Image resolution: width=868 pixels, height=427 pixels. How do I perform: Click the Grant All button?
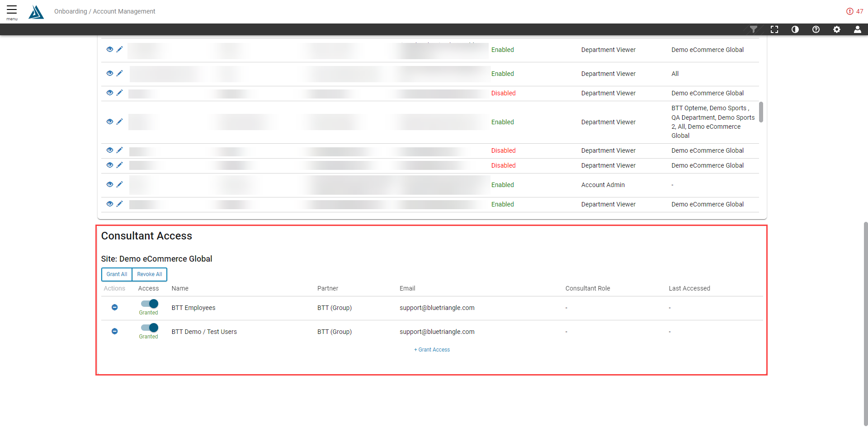117,274
